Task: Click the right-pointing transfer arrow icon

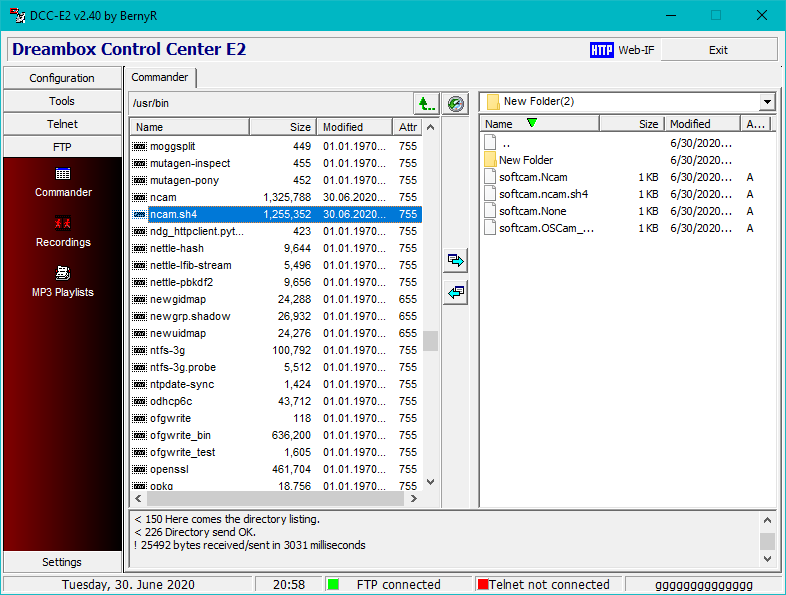Action: pyautogui.click(x=456, y=261)
